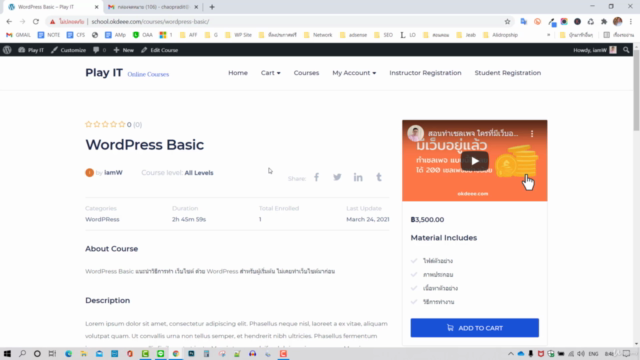This screenshot has width=640, height=360.
Task: Open Windows taskbar search
Action: [22, 353]
